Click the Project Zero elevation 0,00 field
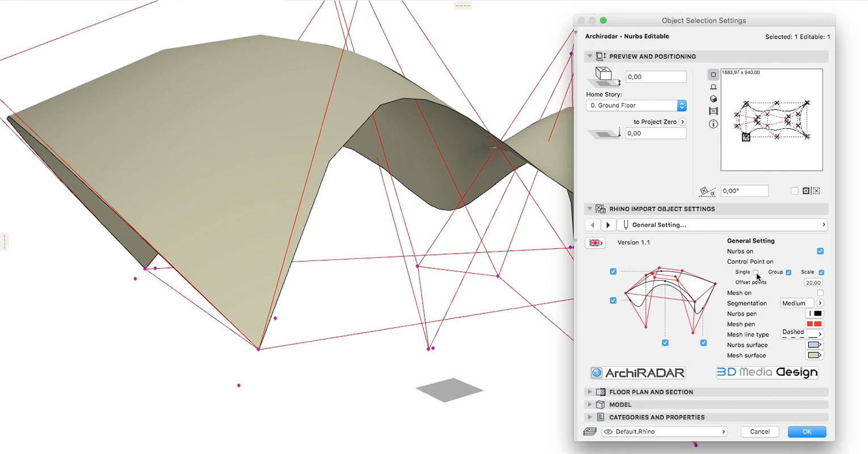The height and width of the screenshot is (454, 868). [656, 133]
